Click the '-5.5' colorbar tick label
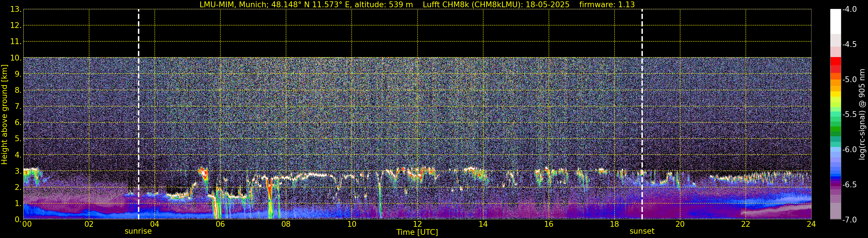 [x=849, y=115]
